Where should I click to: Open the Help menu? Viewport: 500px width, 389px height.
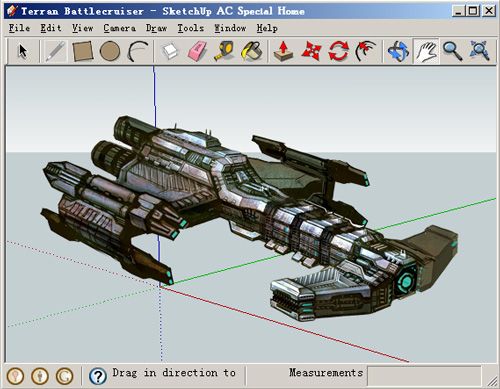click(x=267, y=28)
